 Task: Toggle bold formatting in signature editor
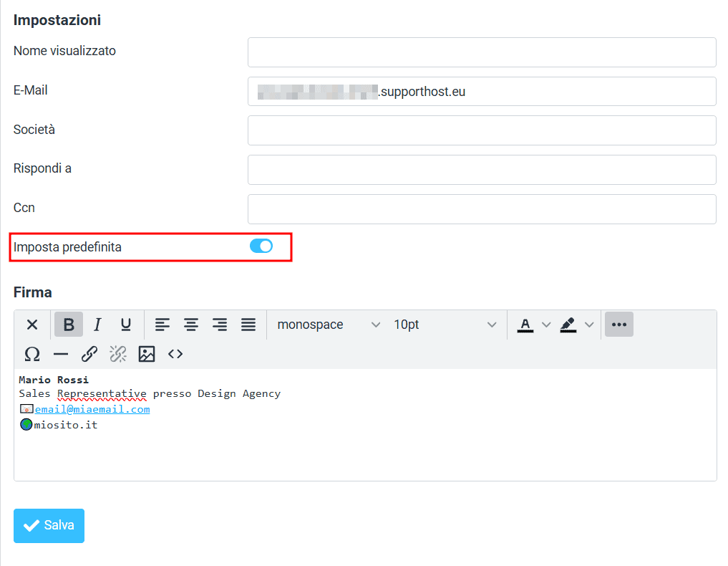click(x=69, y=325)
